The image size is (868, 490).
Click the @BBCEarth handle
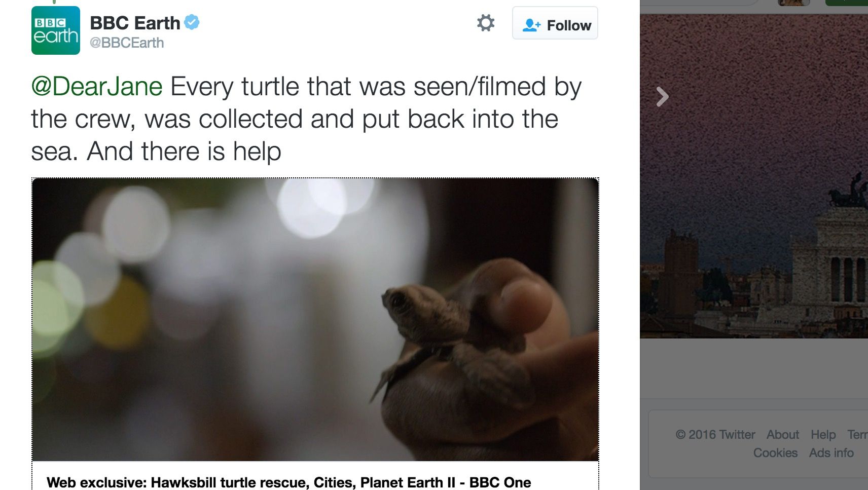pos(127,43)
